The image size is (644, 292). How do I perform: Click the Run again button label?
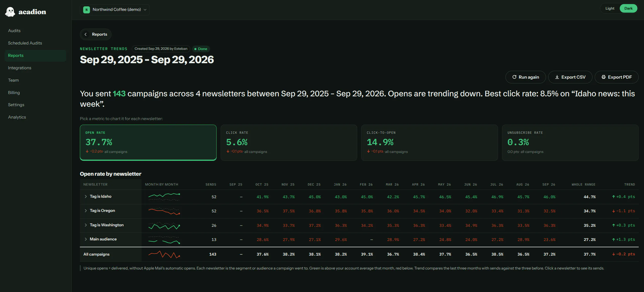[x=529, y=77]
